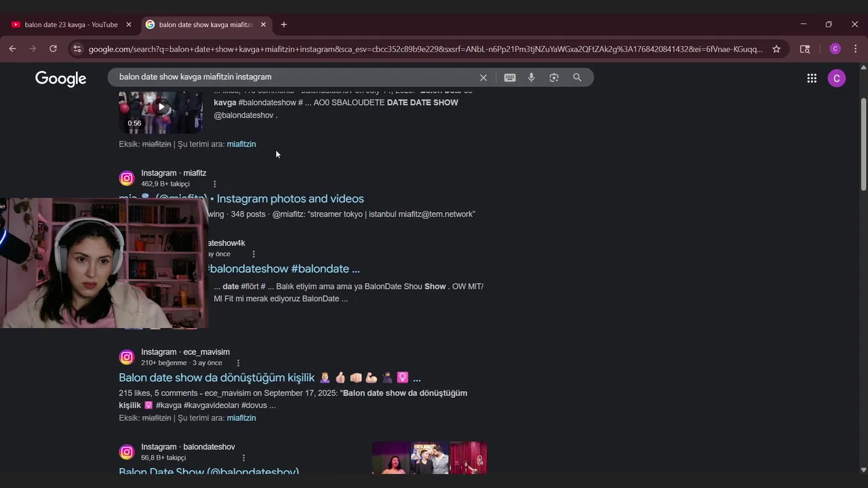Select the text "462,9 B+ takipçi"
Viewport: 868px width, 488px height.
coord(165,184)
